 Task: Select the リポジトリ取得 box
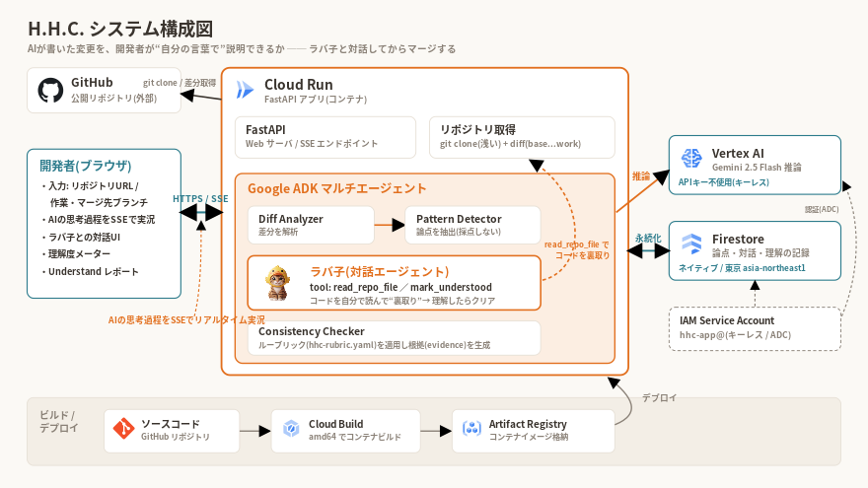click(522, 137)
